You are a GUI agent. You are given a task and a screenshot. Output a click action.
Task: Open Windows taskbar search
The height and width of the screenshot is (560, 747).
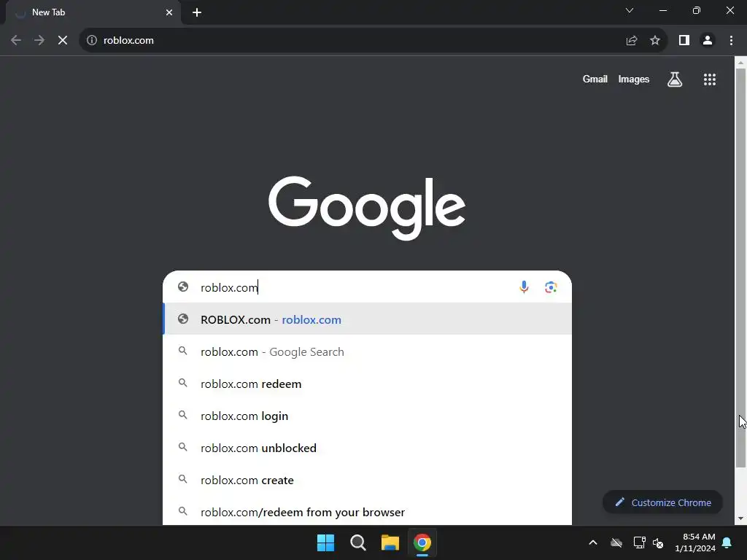tap(357, 542)
